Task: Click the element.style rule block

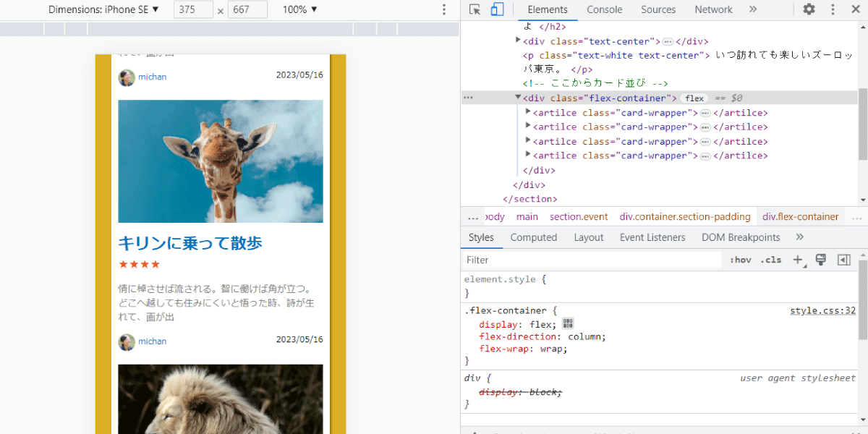Action: pos(660,286)
